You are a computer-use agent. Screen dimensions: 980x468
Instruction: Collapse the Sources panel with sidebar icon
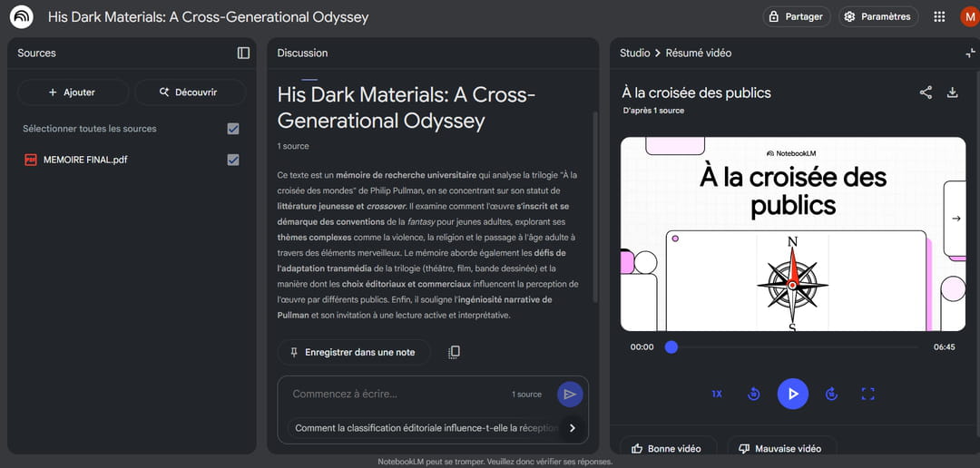[243, 54]
